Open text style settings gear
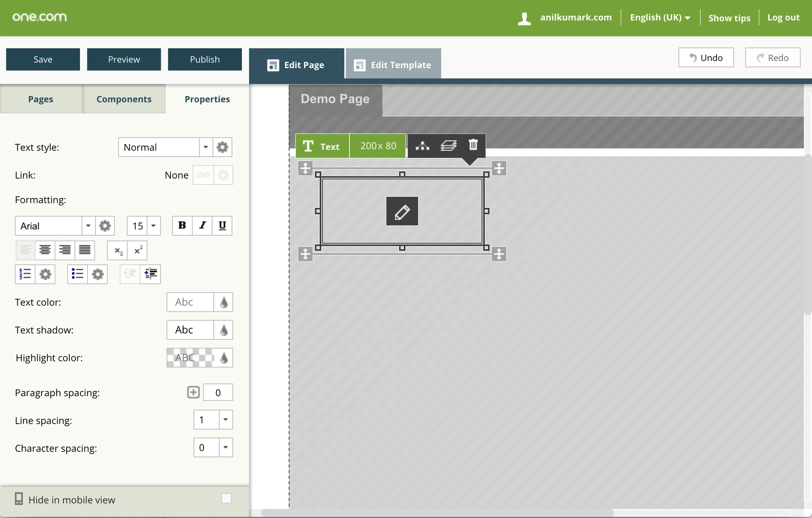 pyautogui.click(x=222, y=147)
